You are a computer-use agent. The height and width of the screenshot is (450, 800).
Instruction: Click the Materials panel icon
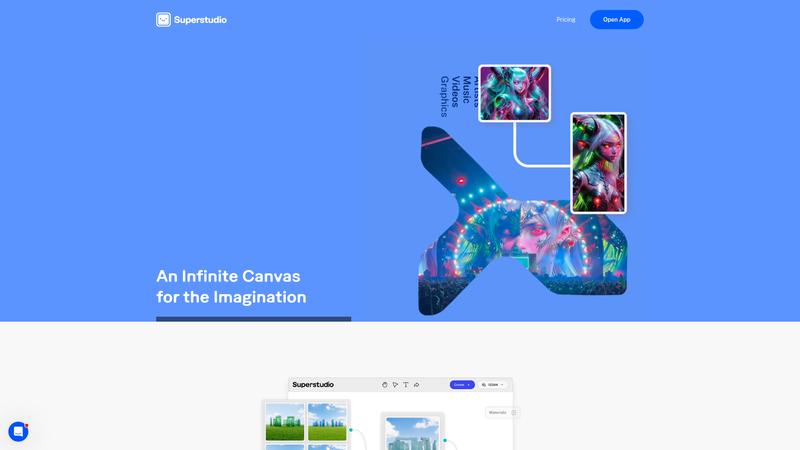513,412
